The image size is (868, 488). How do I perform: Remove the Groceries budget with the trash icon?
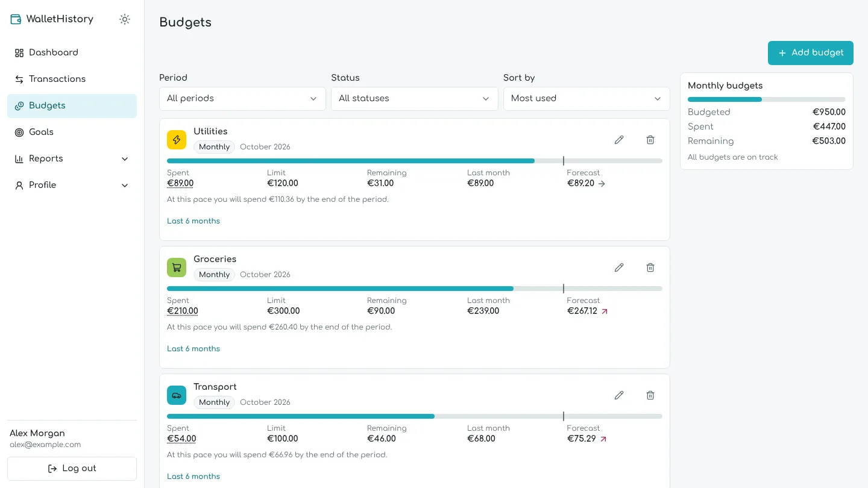650,267
